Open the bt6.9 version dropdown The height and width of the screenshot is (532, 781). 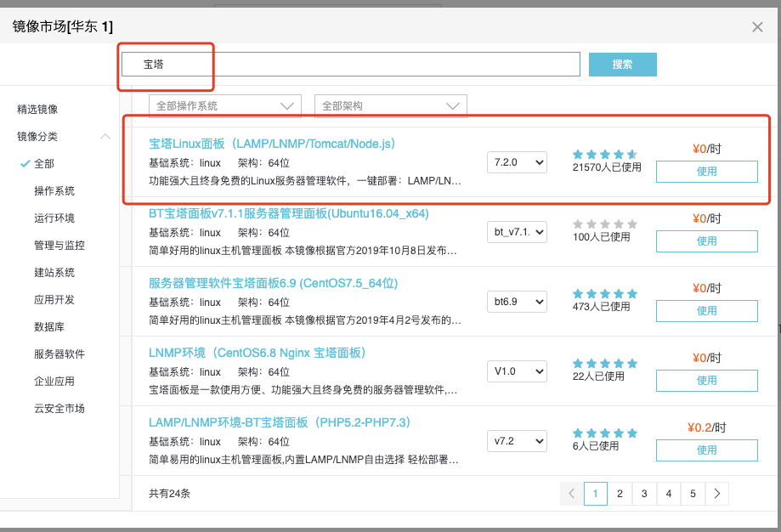point(517,302)
